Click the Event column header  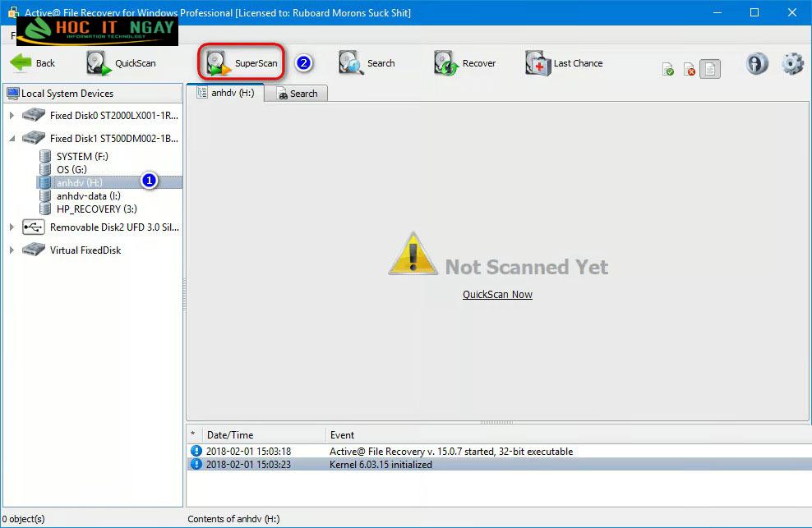[567, 435]
